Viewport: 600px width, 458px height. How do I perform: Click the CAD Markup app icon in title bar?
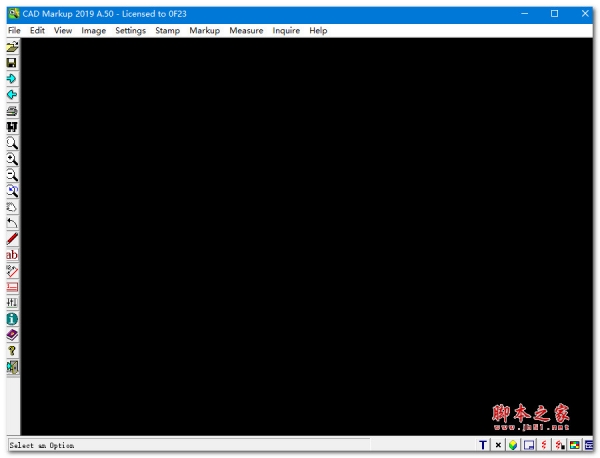[x=14, y=14]
